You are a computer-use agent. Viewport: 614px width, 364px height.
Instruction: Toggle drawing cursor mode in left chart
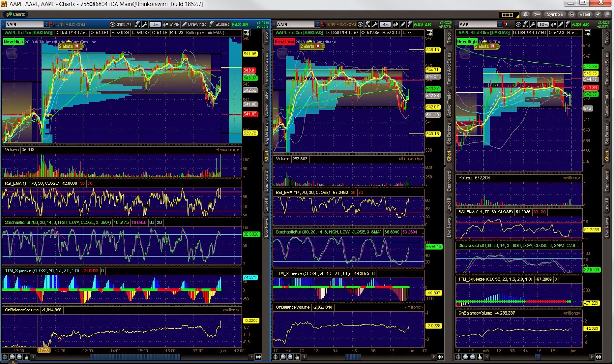coord(247,33)
